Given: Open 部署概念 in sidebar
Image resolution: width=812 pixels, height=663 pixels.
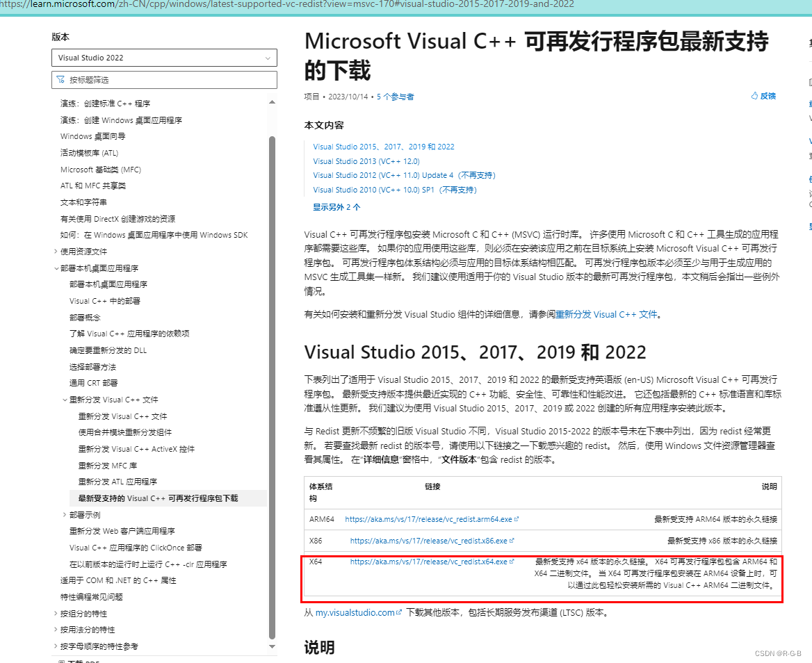Looking at the screenshot, I should click(x=85, y=318).
